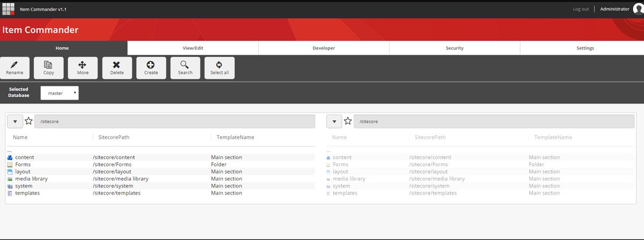Open the Selected Database dropdown

tap(60, 93)
